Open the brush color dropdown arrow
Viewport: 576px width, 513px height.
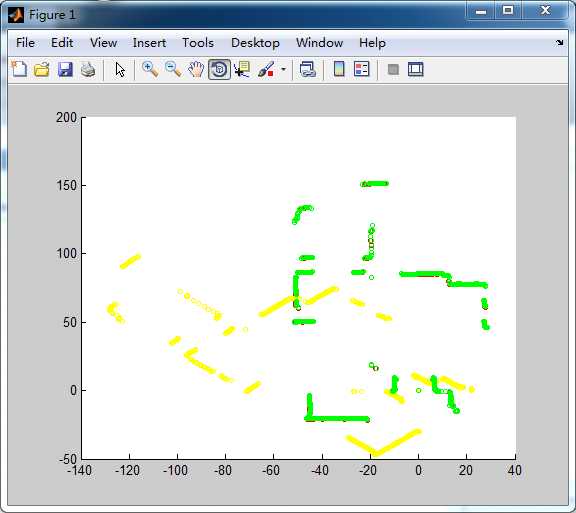coord(283,69)
